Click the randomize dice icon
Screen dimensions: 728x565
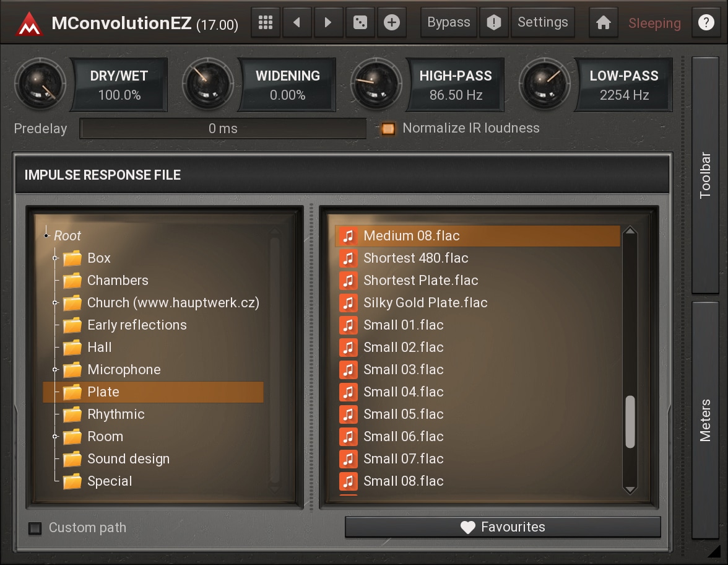coord(360,23)
